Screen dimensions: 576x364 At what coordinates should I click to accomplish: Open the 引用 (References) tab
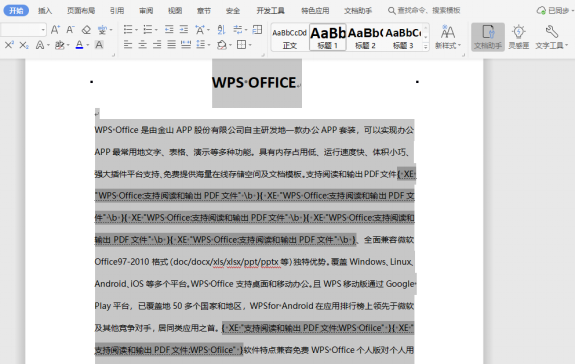coord(117,11)
